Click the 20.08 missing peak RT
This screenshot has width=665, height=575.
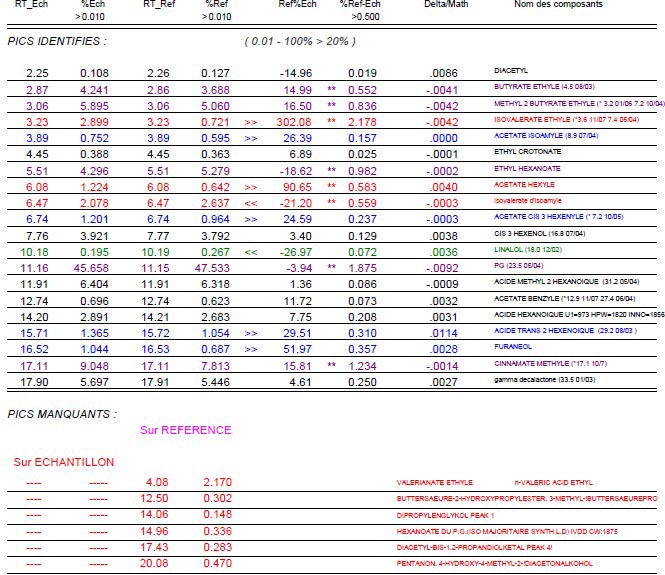pos(154,564)
